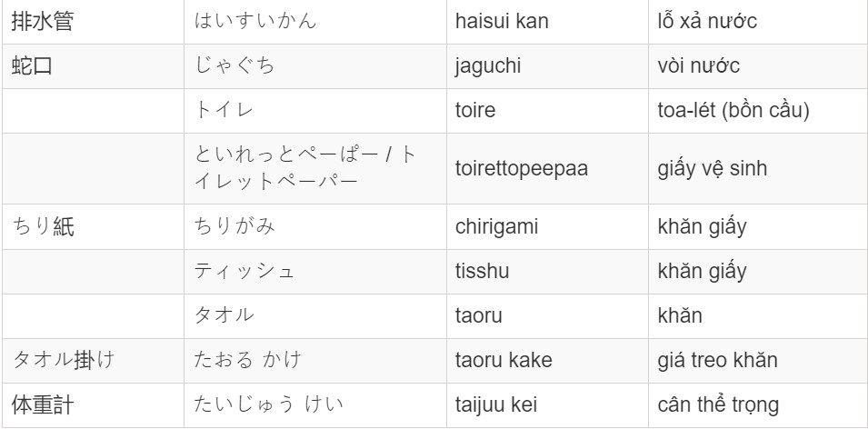Click the 体重計 kanji cell
Screen dimensions: 868x429
[93, 405]
